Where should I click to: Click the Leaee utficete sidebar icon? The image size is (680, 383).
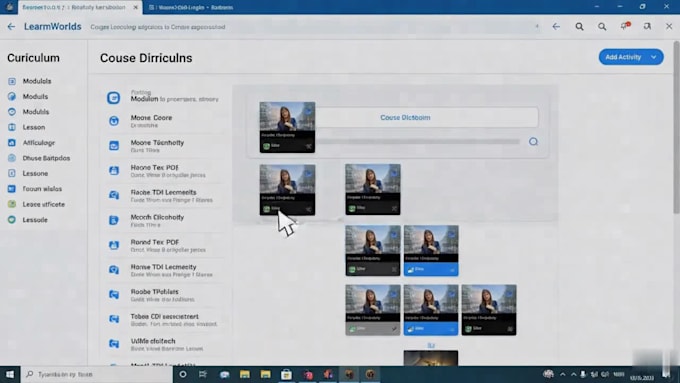[12, 204]
